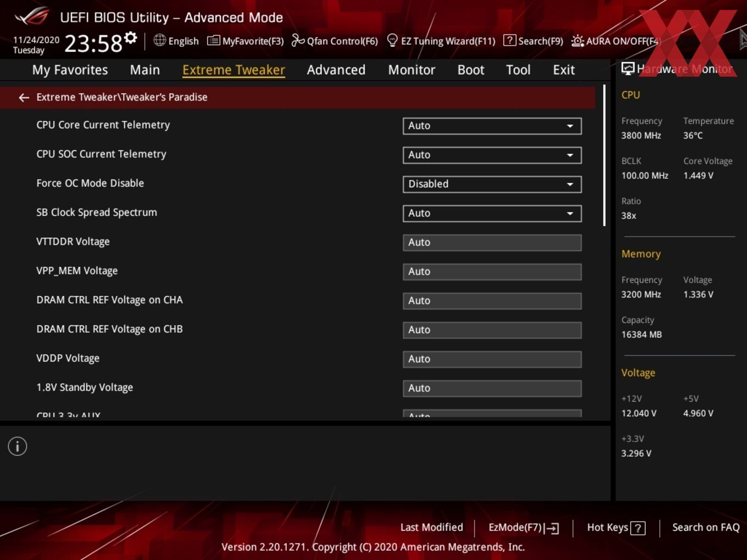Click the 1.8V Standby Voltage input field
The image size is (747, 560).
click(x=492, y=388)
